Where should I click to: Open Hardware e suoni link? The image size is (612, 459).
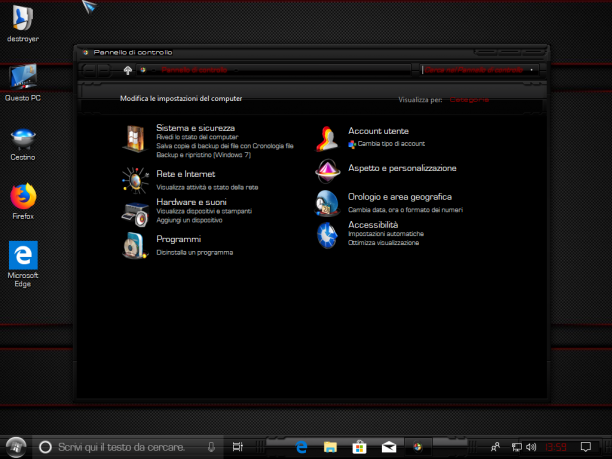191,202
